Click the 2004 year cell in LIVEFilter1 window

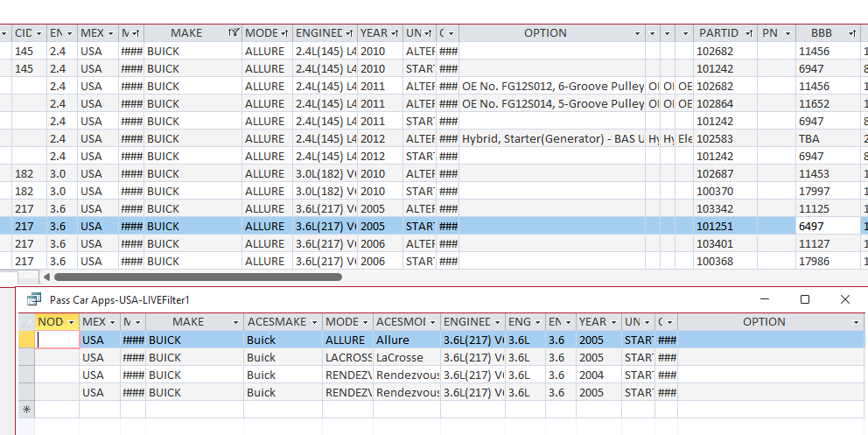point(598,375)
